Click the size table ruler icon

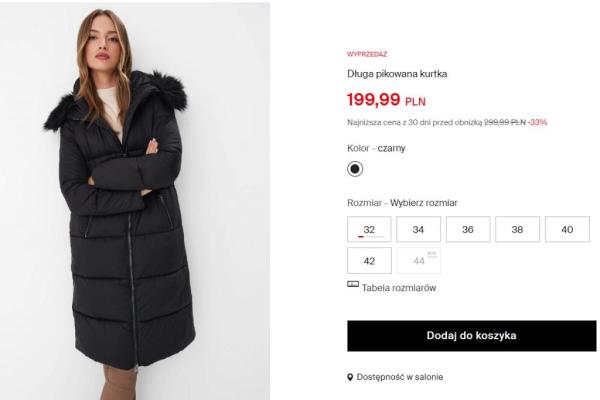point(353,286)
